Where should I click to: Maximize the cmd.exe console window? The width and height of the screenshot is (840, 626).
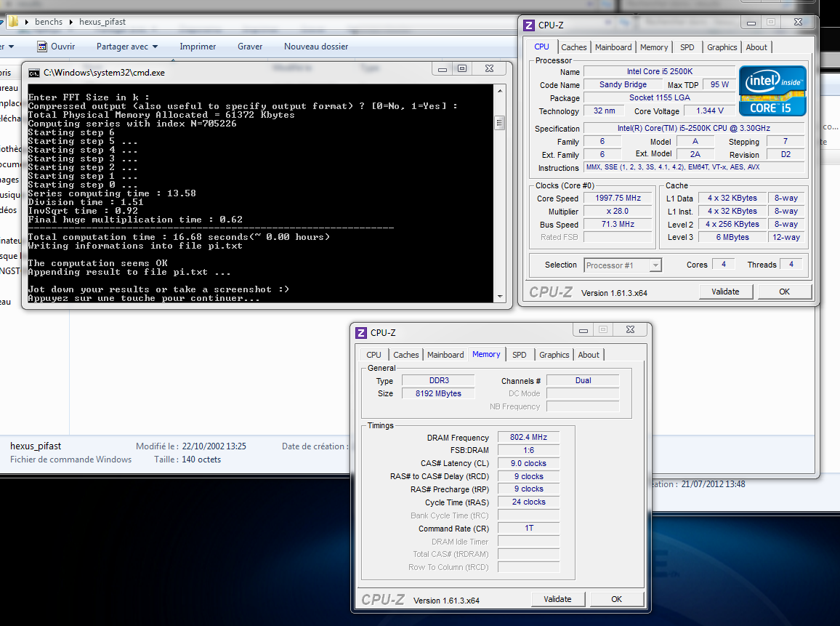(462, 68)
